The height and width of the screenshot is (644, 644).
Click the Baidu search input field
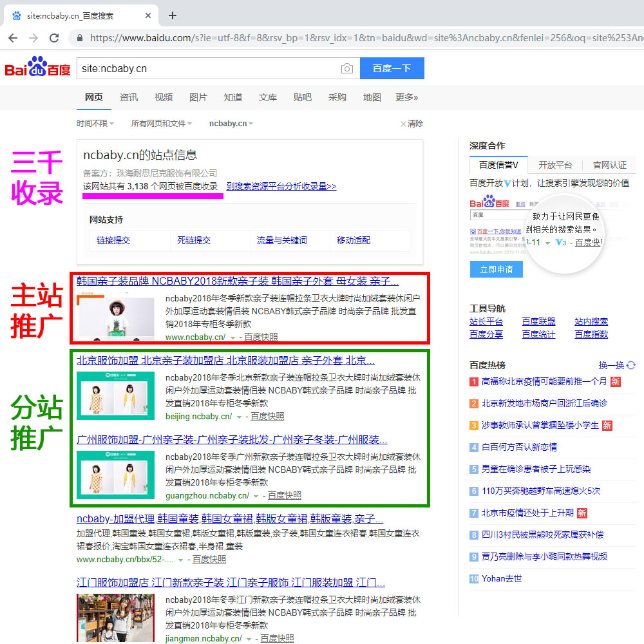pyautogui.click(x=209, y=68)
